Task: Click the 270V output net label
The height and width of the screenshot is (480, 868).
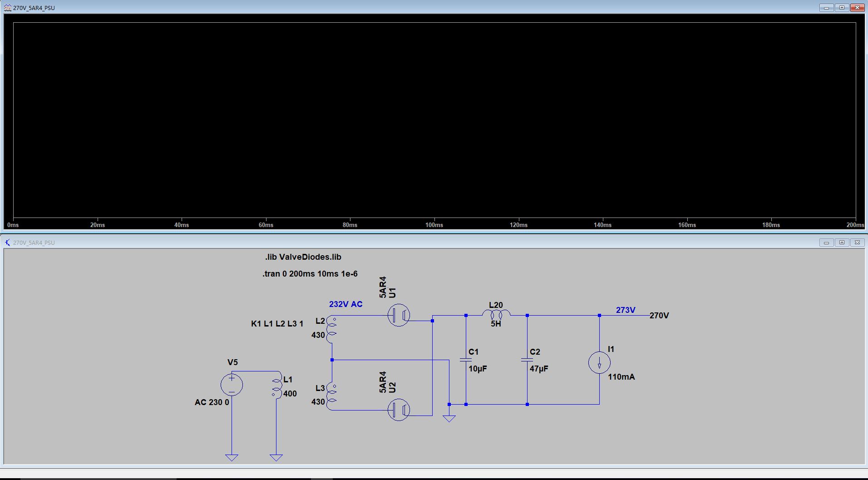Action: pyautogui.click(x=659, y=316)
